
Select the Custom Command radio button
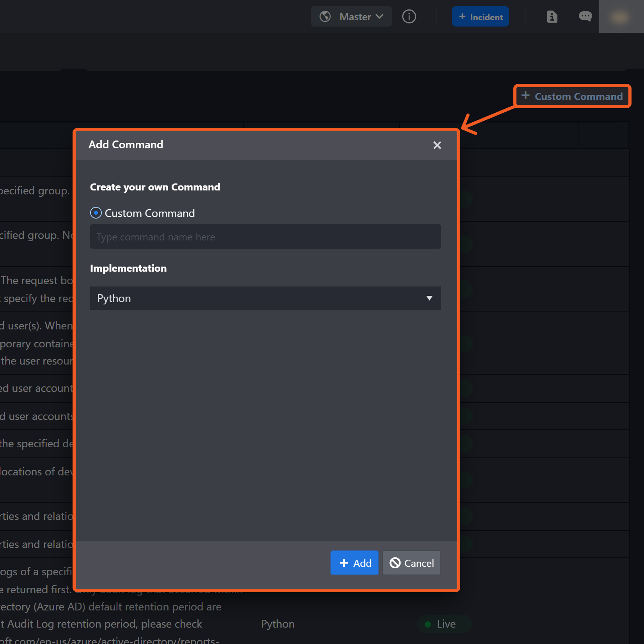click(96, 213)
